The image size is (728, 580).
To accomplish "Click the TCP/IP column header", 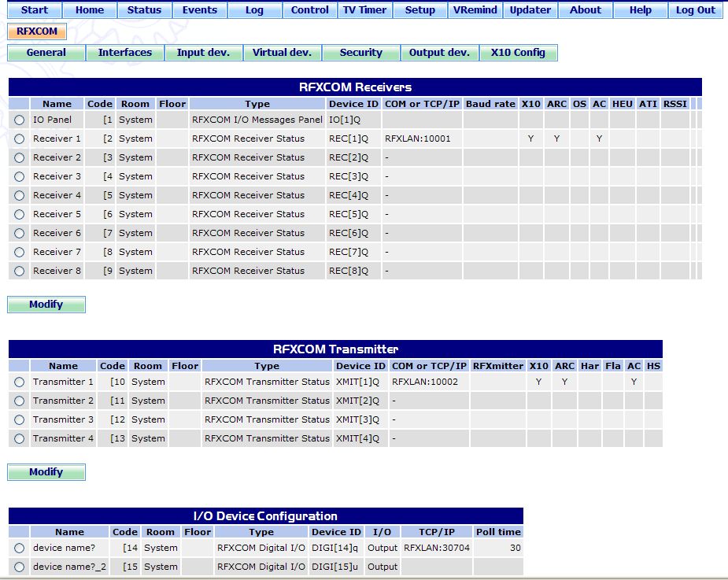I will coord(437,532).
